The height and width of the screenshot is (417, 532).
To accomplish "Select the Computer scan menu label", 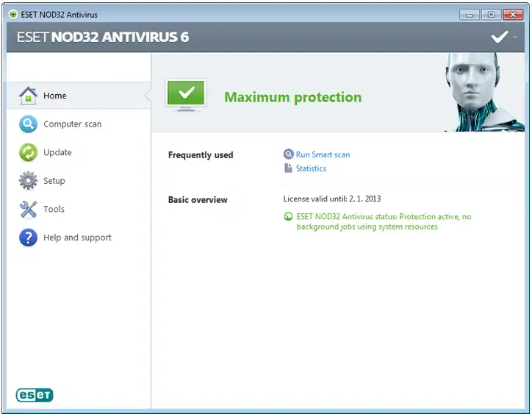I will point(72,124).
